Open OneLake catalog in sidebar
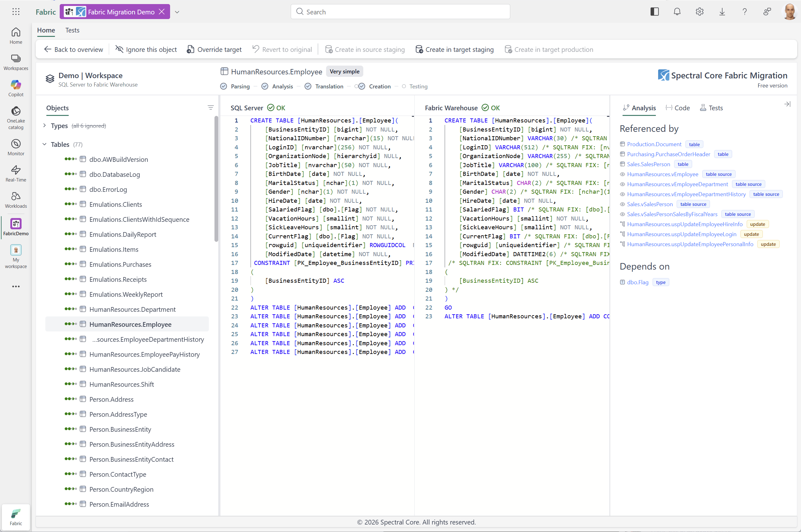 tap(16, 118)
